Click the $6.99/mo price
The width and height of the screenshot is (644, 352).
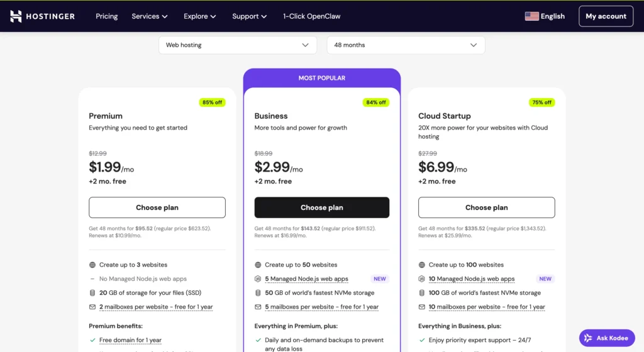(x=442, y=167)
